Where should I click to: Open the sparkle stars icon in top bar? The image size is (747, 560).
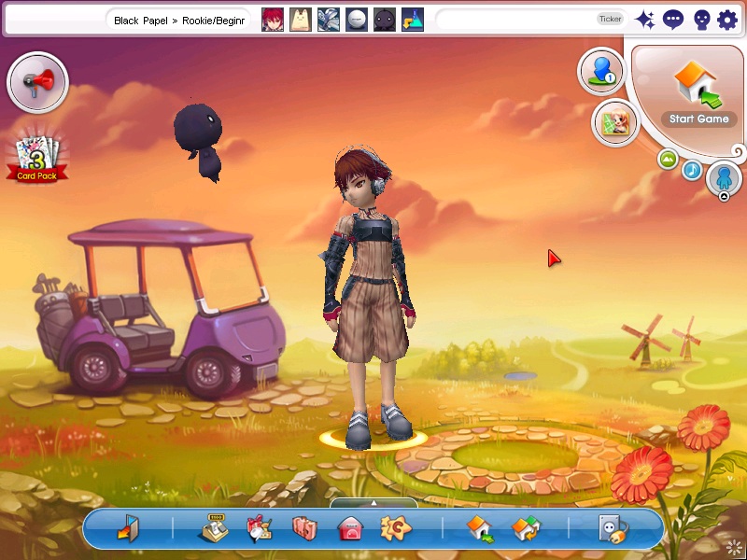(x=645, y=20)
